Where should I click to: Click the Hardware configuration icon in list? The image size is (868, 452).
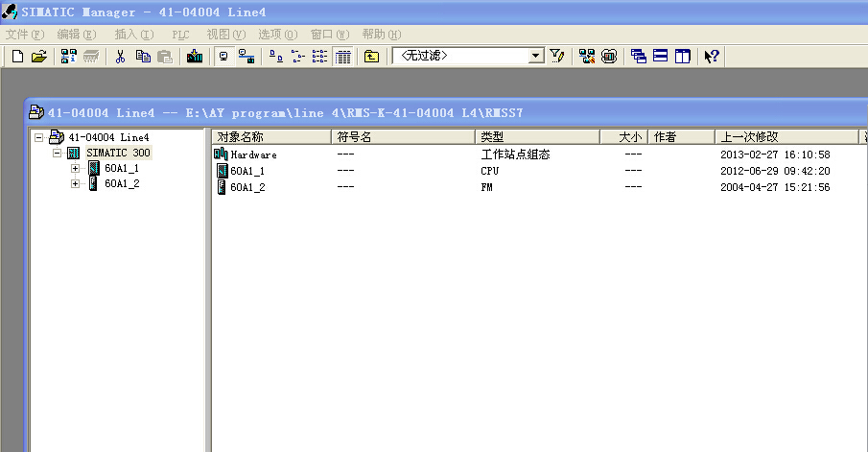(221, 154)
